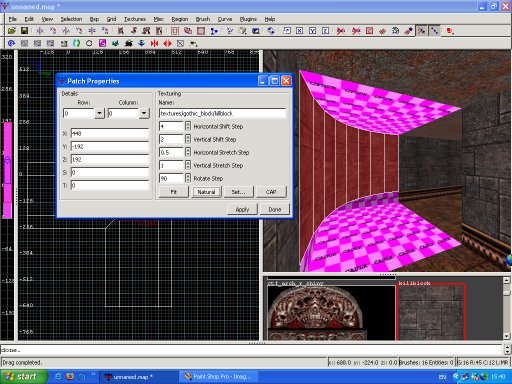Open the Row dropdown in Patch Properties
512x384 pixels.
pyautogui.click(x=99, y=113)
